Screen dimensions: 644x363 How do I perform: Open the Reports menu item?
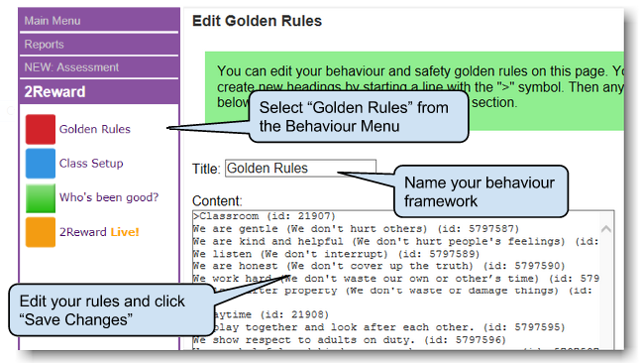[x=98, y=44]
